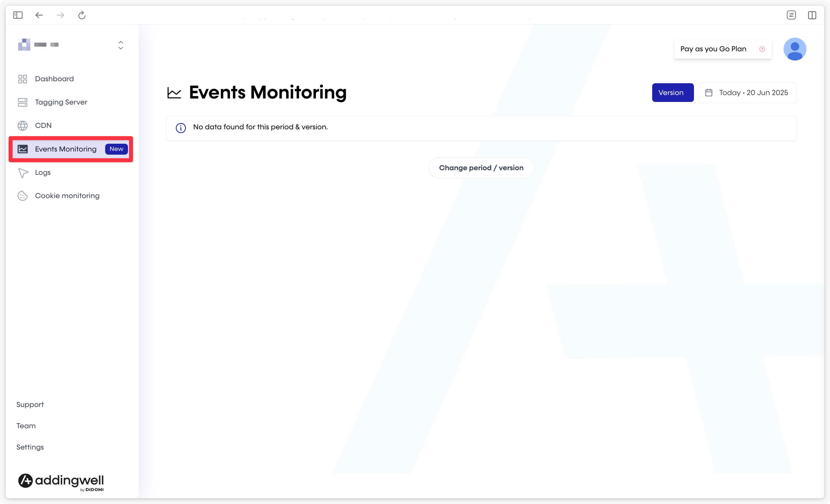The height and width of the screenshot is (504, 830).
Task: Click the Cookie monitoring cookie icon
Action: 22,196
